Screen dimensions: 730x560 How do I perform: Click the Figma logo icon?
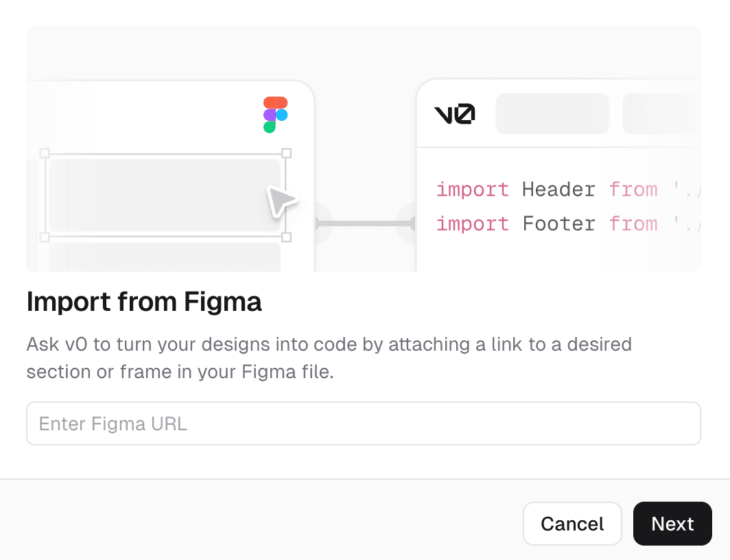274,115
